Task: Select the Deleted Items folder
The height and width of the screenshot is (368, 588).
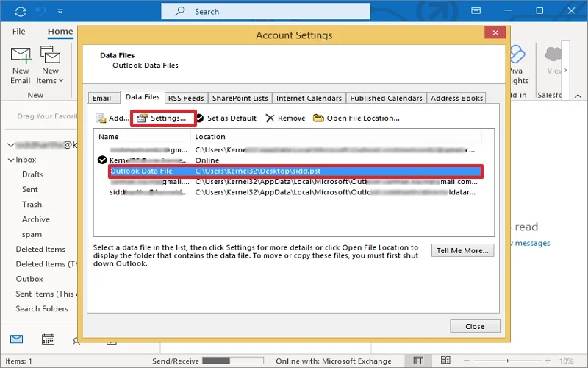Action: point(40,250)
